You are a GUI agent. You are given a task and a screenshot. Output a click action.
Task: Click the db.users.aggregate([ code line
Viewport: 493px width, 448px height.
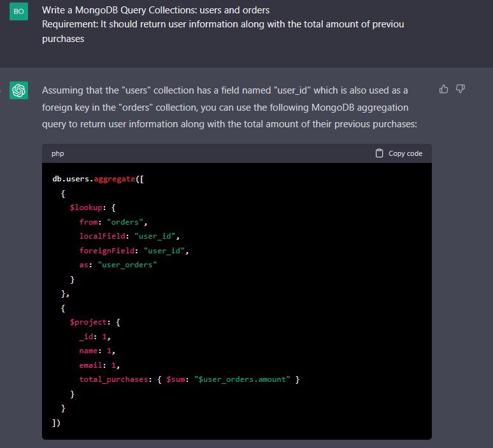[x=98, y=179]
